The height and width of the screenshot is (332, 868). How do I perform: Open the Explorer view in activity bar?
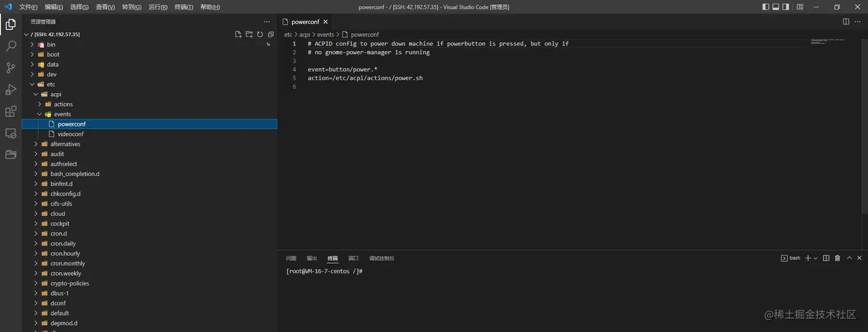10,24
